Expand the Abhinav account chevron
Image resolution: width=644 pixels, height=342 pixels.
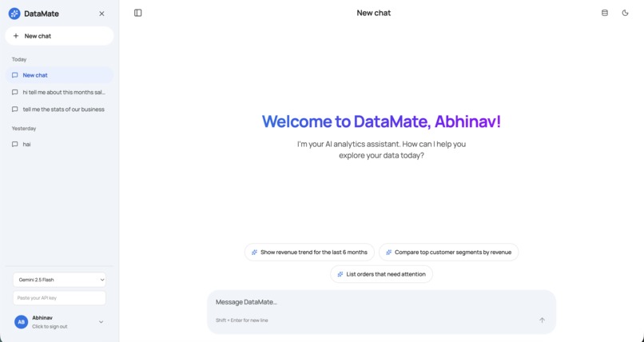101,322
